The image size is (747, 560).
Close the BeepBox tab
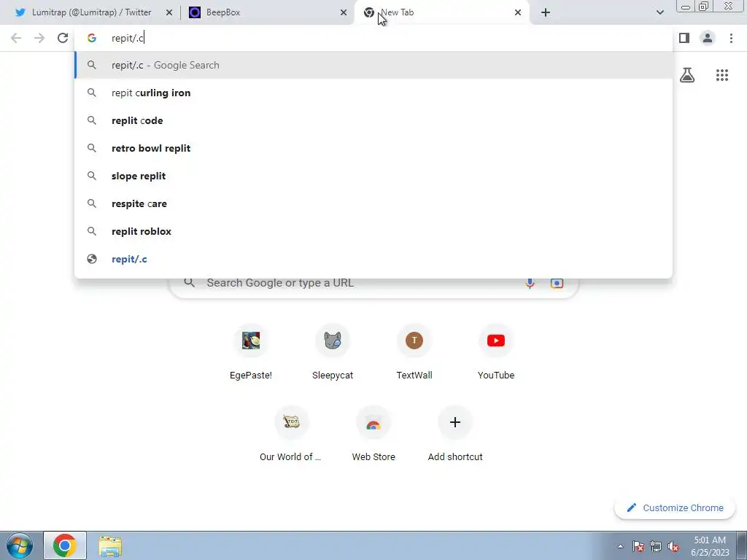click(344, 12)
